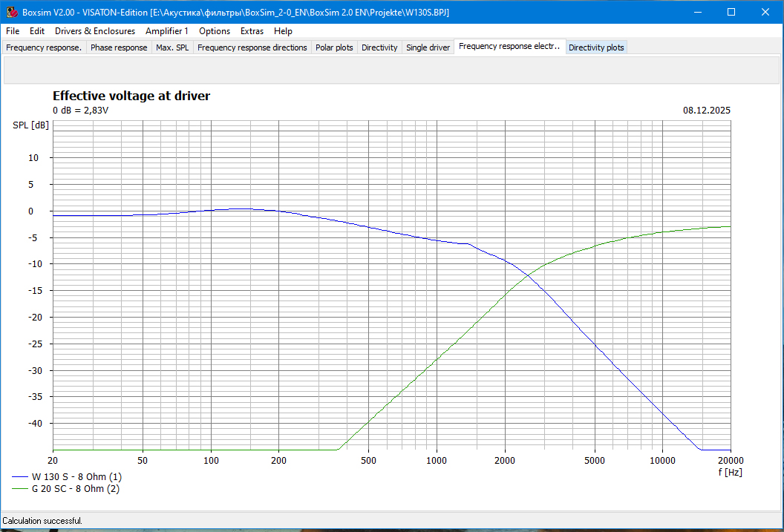
Task: Select the Directivity tab
Action: (379, 47)
